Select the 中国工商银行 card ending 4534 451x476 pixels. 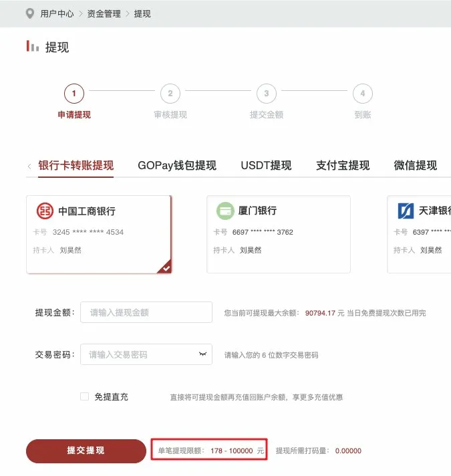pyautogui.click(x=99, y=235)
